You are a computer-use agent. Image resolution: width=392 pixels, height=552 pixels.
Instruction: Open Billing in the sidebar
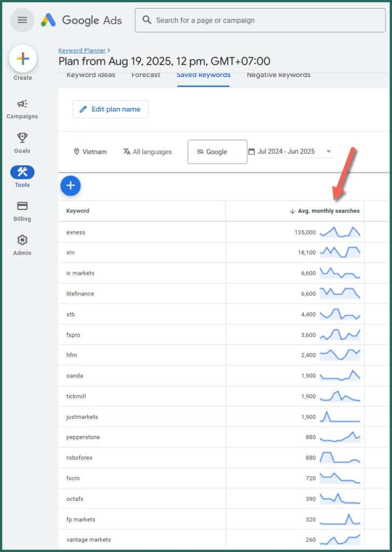click(22, 211)
